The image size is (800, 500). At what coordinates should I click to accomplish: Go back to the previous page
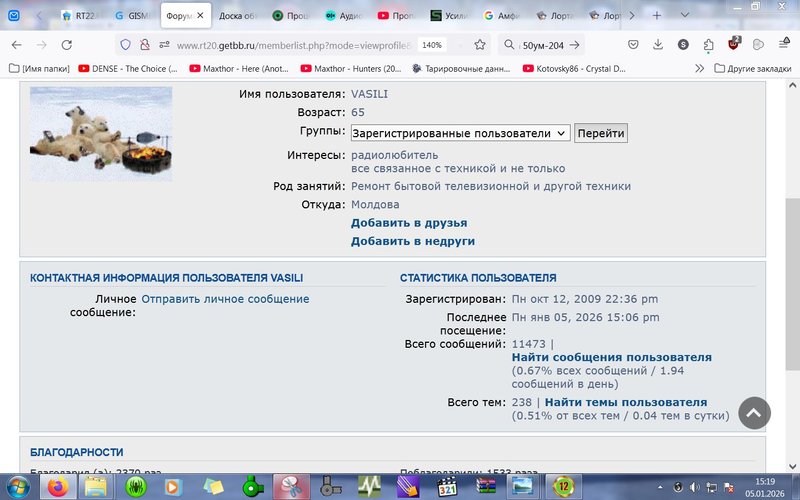click(16, 45)
